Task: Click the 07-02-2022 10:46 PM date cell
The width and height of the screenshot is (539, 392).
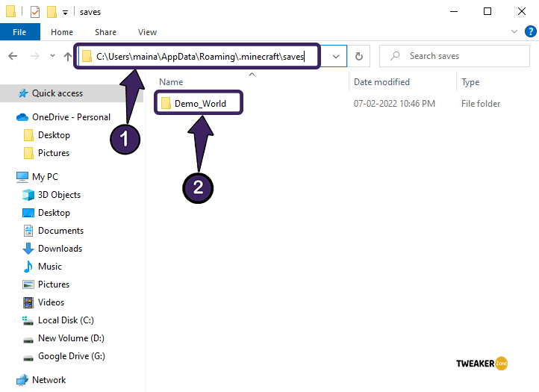Action: click(394, 104)
